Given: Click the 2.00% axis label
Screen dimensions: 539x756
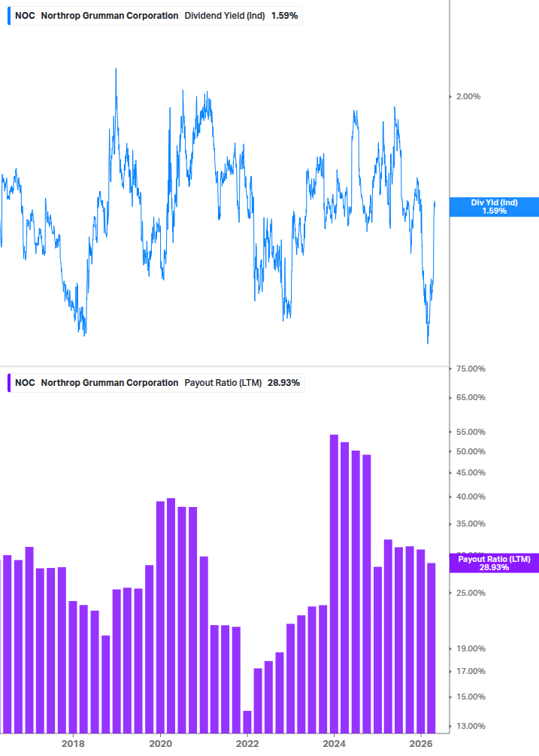Looking at the screenshot, I should tap(468, 96).
